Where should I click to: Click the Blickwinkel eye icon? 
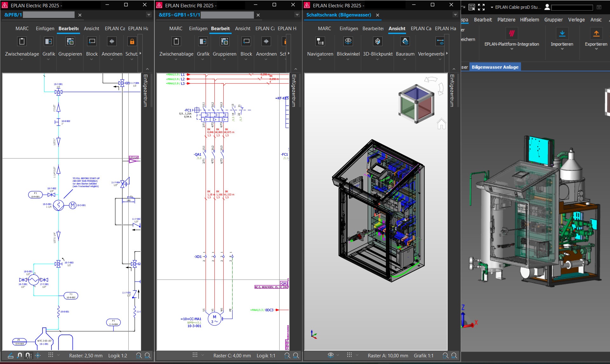coord(348,41)
